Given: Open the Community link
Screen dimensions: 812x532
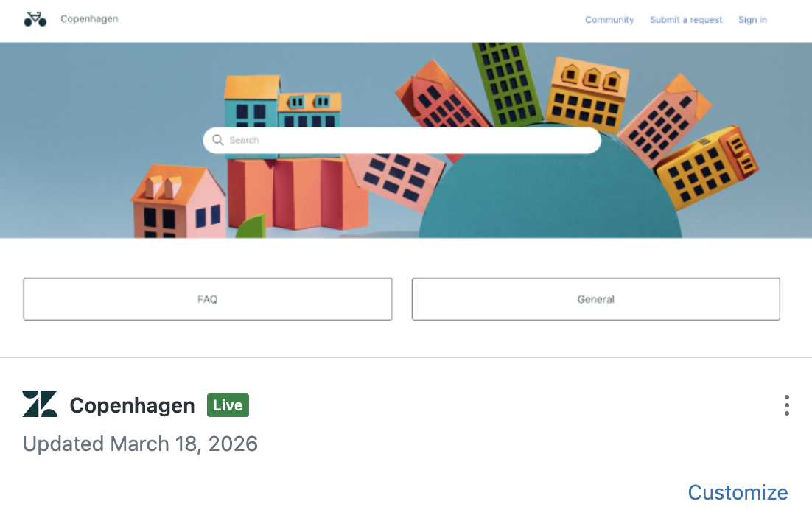Looking at the screenshot, I should (609, 20).
